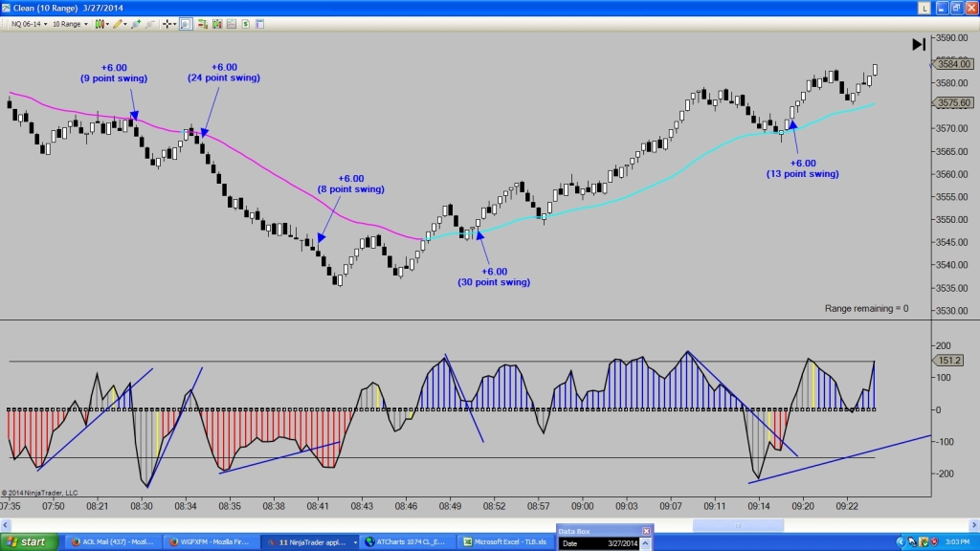The width and height of the screenshot is (980, 551).
Task: Click the 'Range remaining = 0' text
Action: pyautogui.click(x=866, y=308)
